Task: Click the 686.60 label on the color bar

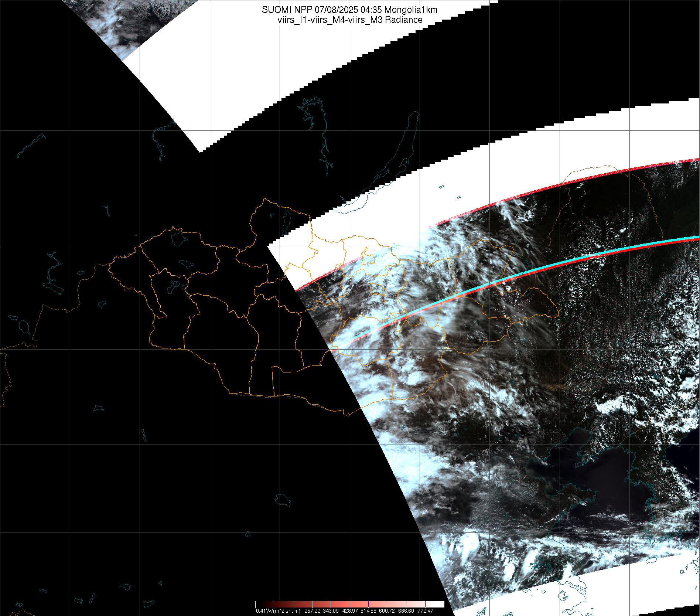Action: tap(406, 611)
